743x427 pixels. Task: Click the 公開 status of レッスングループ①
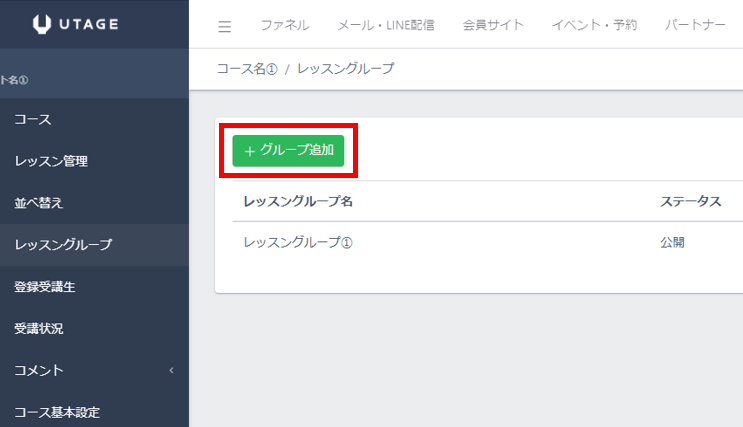[x=672, y=243]
